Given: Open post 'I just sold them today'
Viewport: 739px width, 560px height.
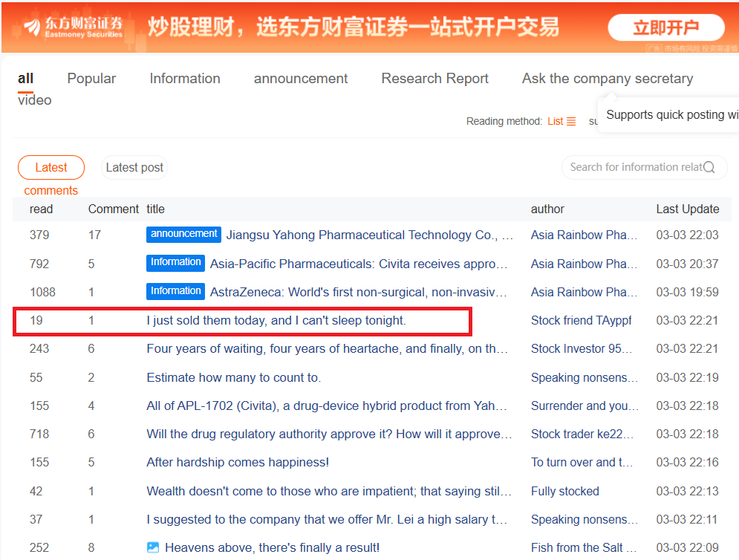Looking at the screenshot, I should (276, 321).
